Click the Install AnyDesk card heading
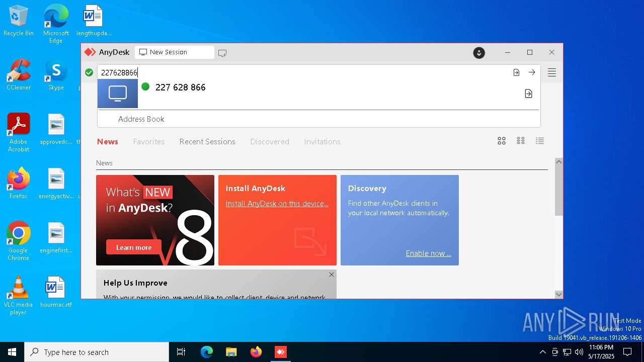644x362 pixels. pos(255,189)
